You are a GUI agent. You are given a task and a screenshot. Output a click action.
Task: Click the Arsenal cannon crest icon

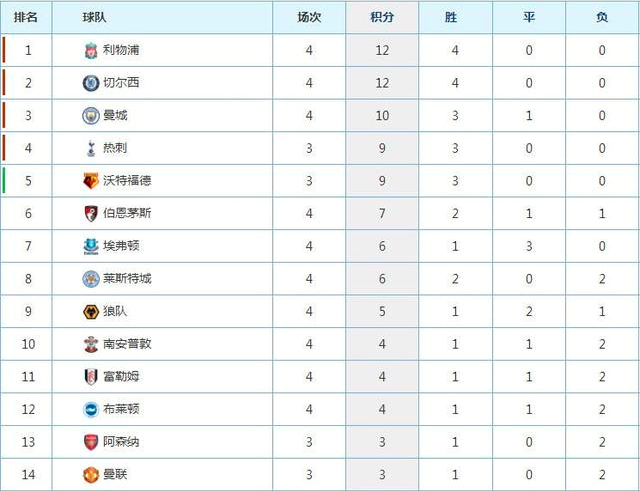click(91, 442)
